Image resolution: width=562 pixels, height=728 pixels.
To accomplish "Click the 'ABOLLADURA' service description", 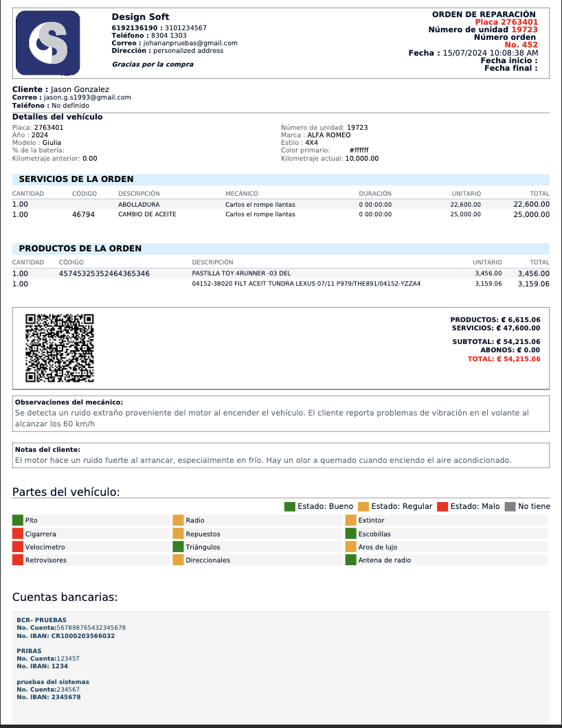I will (139, 204).
